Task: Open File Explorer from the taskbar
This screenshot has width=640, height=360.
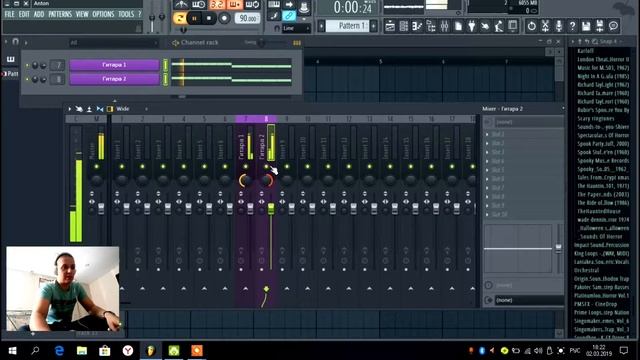Action: pos(82,351)
